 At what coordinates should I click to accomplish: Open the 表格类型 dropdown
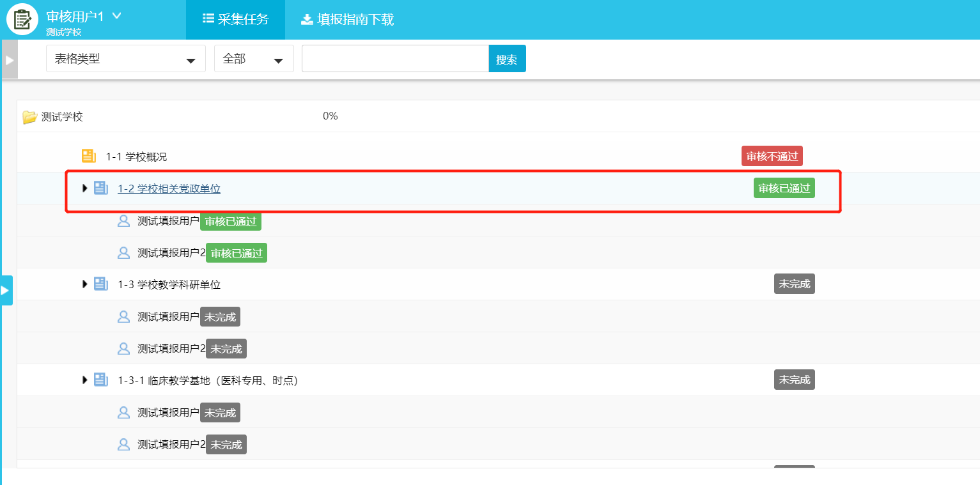tap(125, 59)
